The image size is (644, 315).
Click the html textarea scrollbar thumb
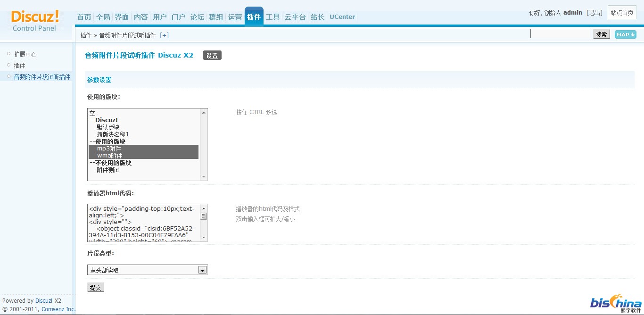pos(204,216)
